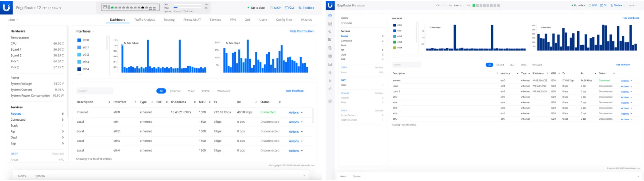Image resolution: width=644 pixels, height=181 pixels.
Task: Select Traffic Analysis icon in Pro sidebar
Action: click(330, 24)
